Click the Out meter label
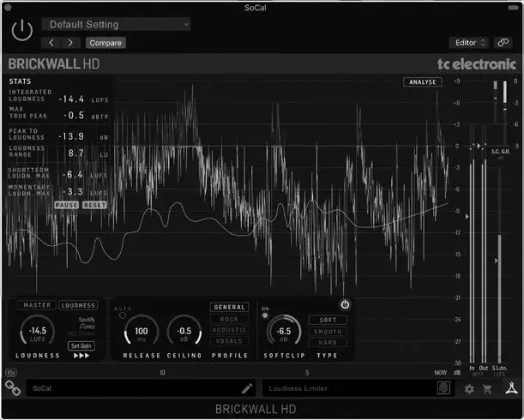524x420 pixels. click(484, 368)
